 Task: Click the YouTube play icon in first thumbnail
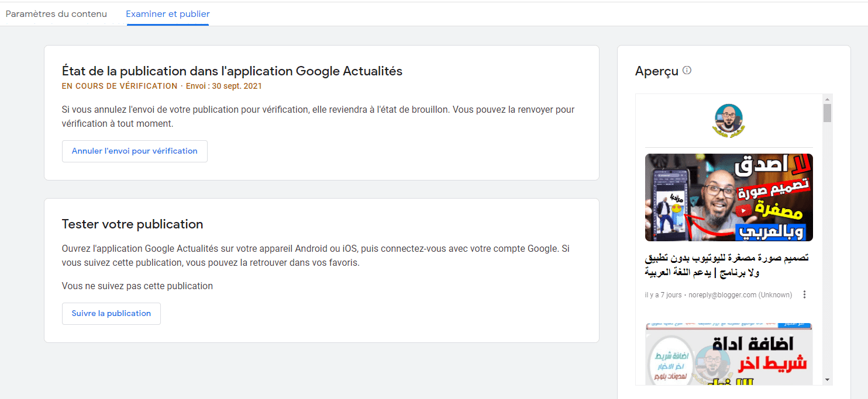coord(743,210)
